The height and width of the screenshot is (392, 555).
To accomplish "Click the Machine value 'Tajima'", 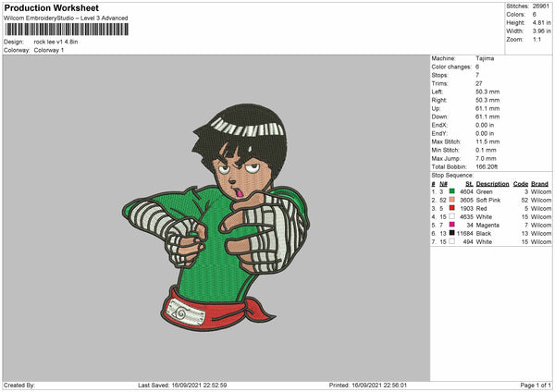I will pos(485,58).
